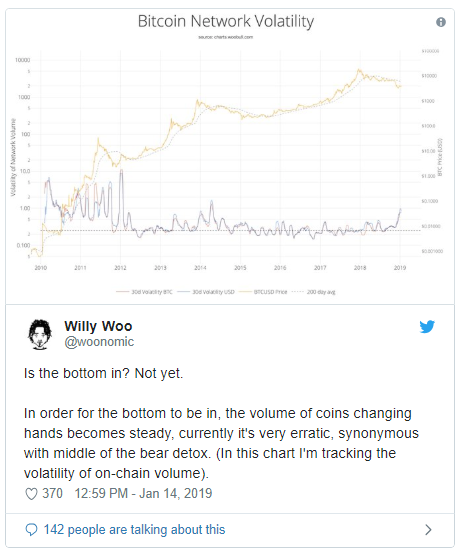Open tweet timestamp 12:59 PM - Jan 14, 2019
The width and height of the screenshot is (462, 556).
tap(143, 494)
